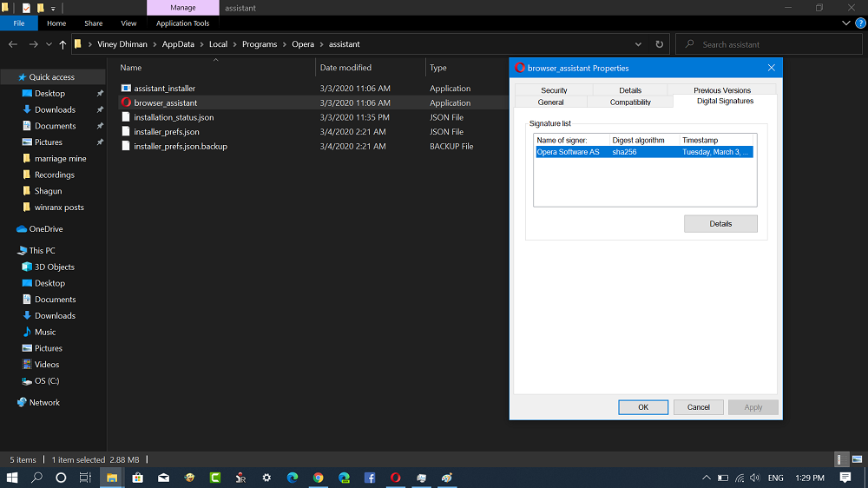868x488 pixels.
Task: Select browser_assistant file's Opera icon
Action: pos(126,102)
